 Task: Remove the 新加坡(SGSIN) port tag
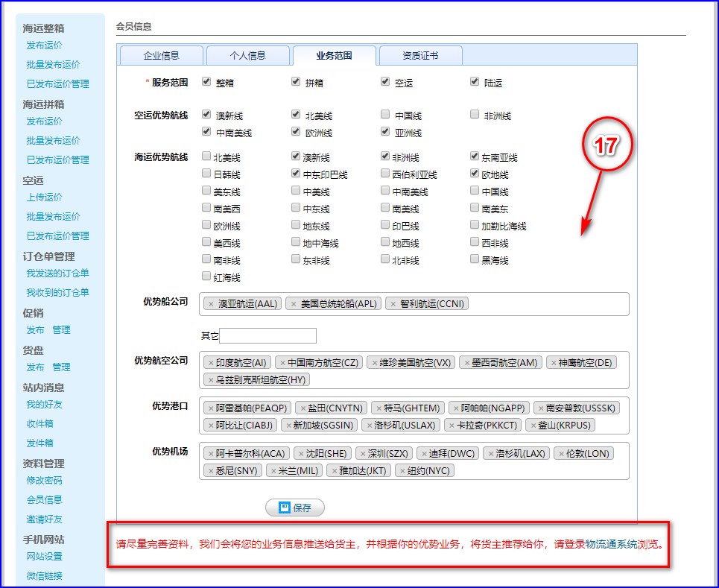pyautogui.click(x=288, y=426)
